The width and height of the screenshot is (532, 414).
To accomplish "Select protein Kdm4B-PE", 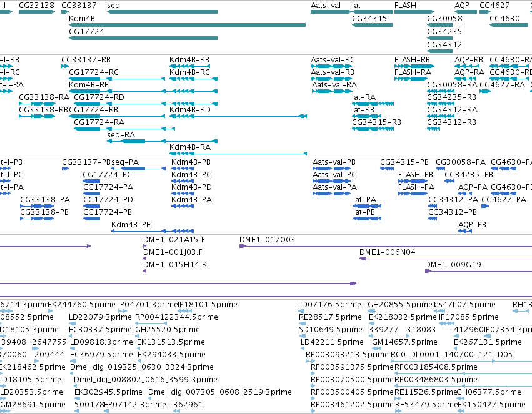I will pos(131,225).
